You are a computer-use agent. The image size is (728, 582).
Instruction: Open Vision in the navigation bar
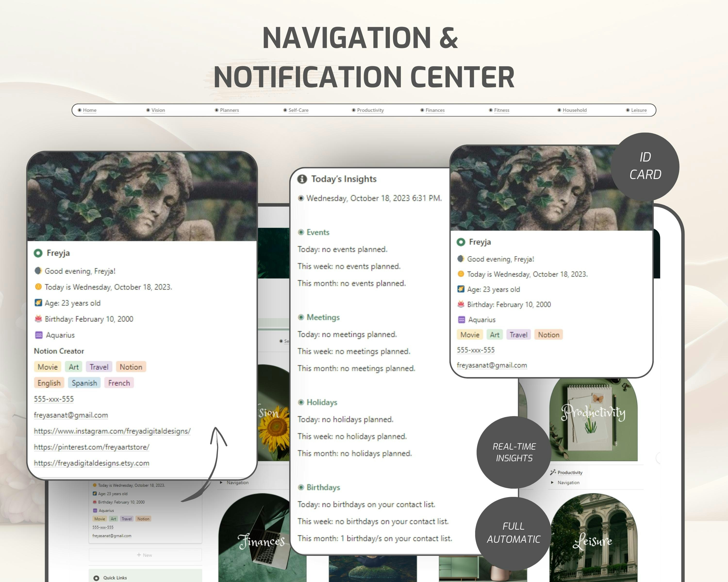[158, 110]
